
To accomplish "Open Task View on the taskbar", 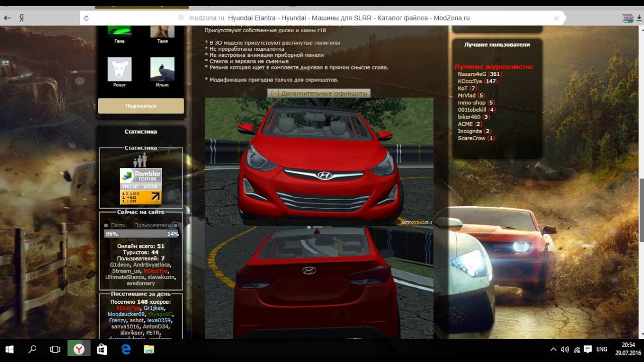I will pyautogui.click(x=55, y=349).
